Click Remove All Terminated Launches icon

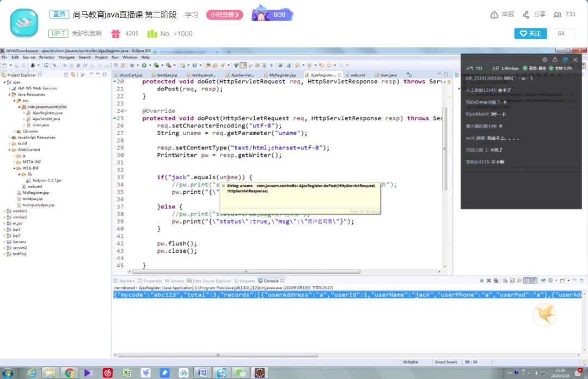(x=496, y=280)
